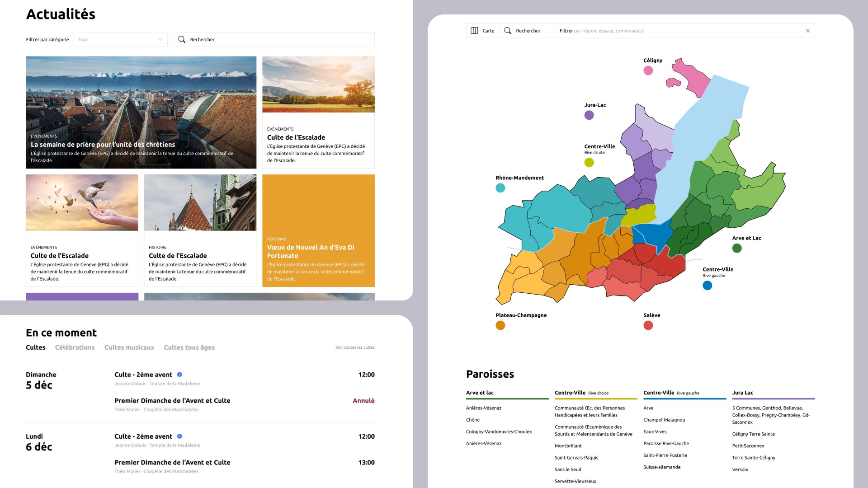Select the pink Céligny legend dot
Viewport: 868px width, 488px height.
pyautogui.click(x=648, y=70)
